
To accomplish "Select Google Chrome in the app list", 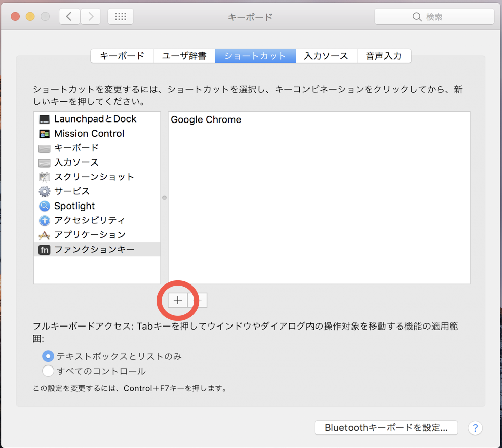I will click(x=206, y=119).
